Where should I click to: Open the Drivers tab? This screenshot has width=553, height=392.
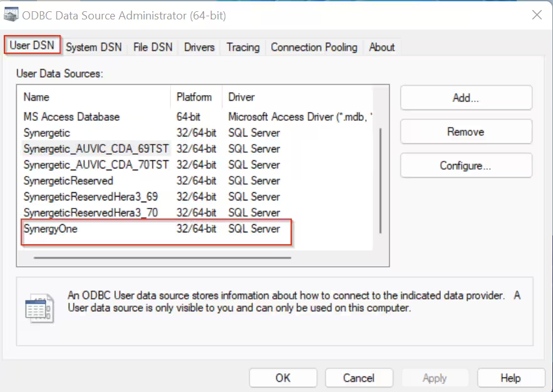pos(199,47)
